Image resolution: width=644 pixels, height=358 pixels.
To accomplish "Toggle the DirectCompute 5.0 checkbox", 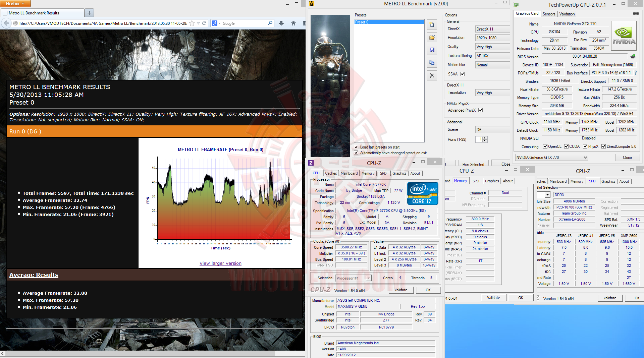I will (x=604, y=146).
